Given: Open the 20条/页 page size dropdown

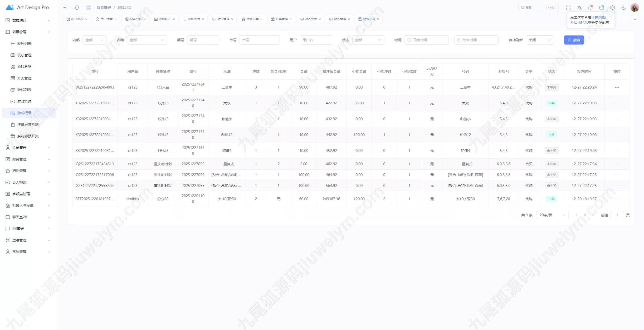Looking at the screenshot, I should (552, 215).
